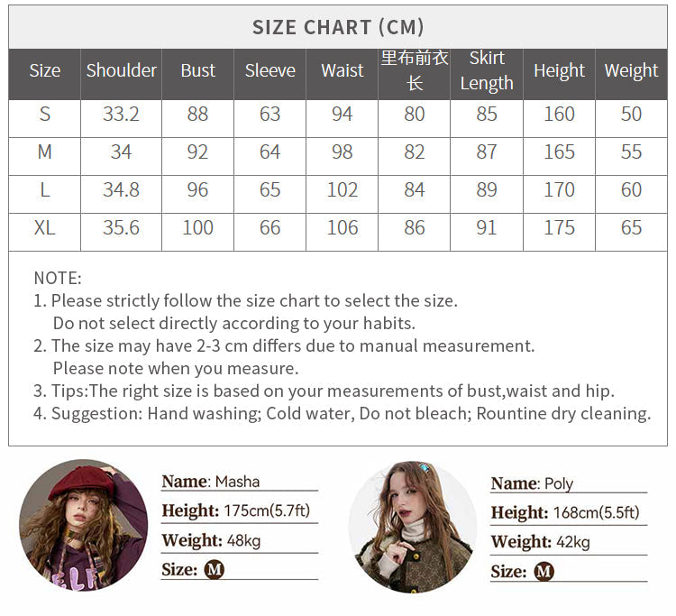Screen dimensions: 676x616
Task: Click Poly's size M badge icon
Action: pyautogui.click(x=544, y=572)
